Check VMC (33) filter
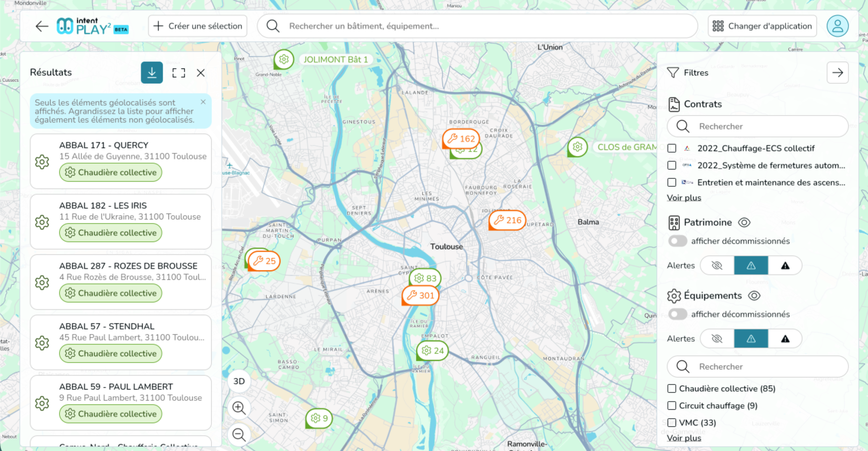The height and width of the screenshot is (451, 868). click(x=671, y=423)
